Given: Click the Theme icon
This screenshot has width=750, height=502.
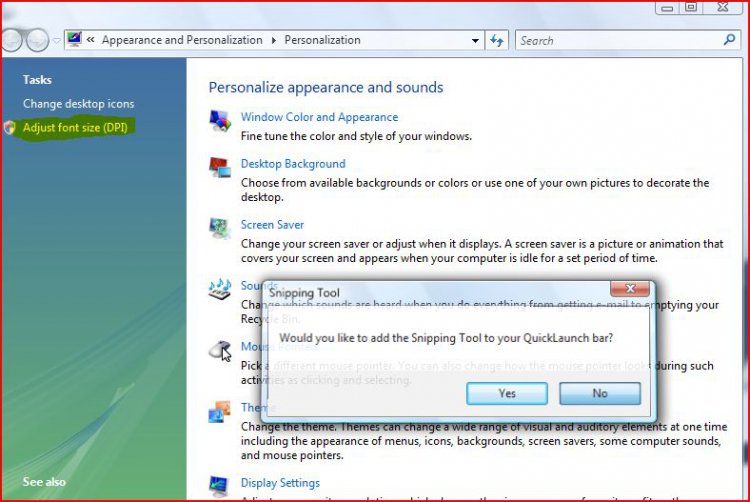Looking at the screenshot, I should coord(220,412).
